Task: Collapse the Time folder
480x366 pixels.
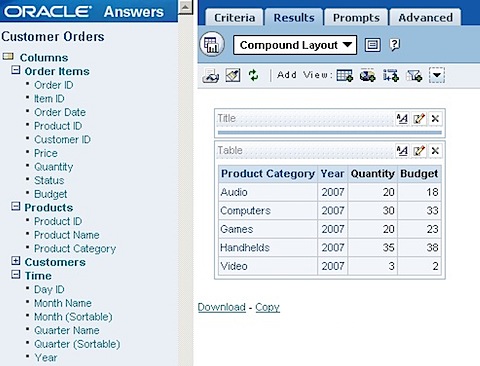Action: (x=15, y=275)
